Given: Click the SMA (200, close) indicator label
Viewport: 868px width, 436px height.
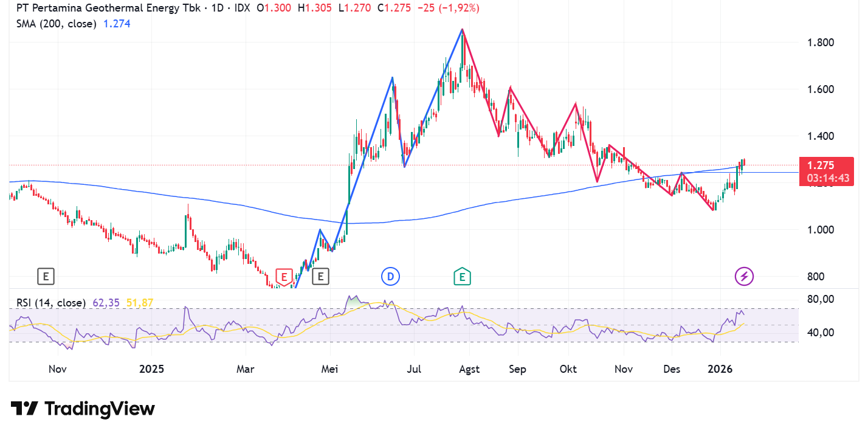Looking at the screenshot, I should coord(56,24).
